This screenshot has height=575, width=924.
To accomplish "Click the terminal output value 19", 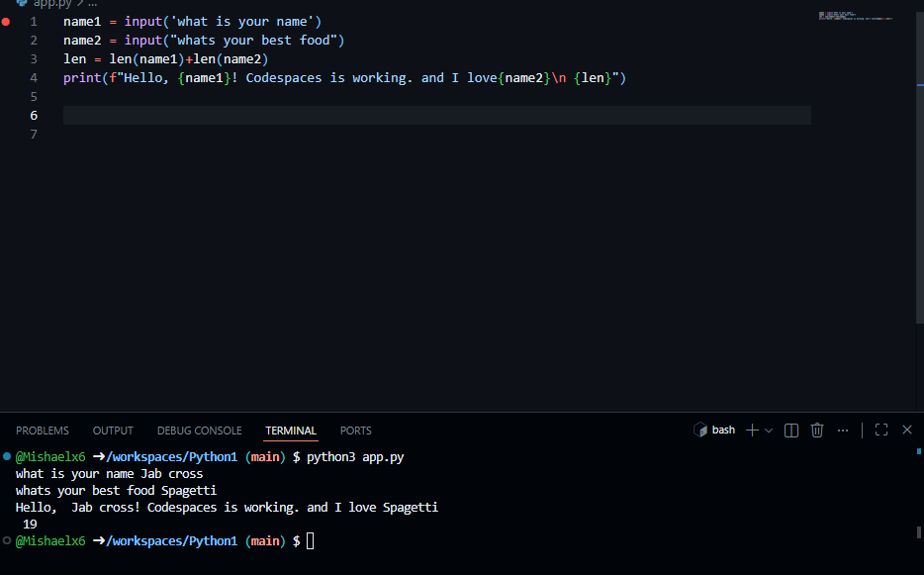I will coord(30,525).
